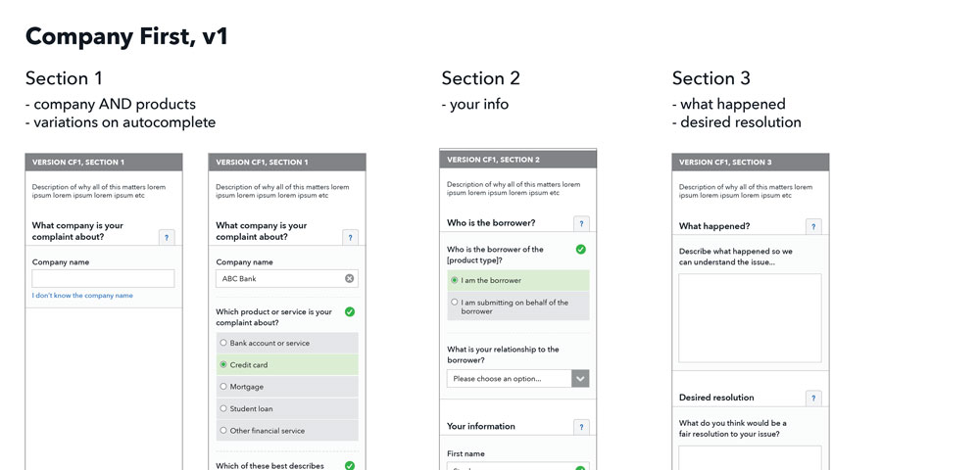The width and height of the screenshot is (980, 470).
Task: Click help icon beside 'Desired resolution'
Action: [x=813, y=399]
